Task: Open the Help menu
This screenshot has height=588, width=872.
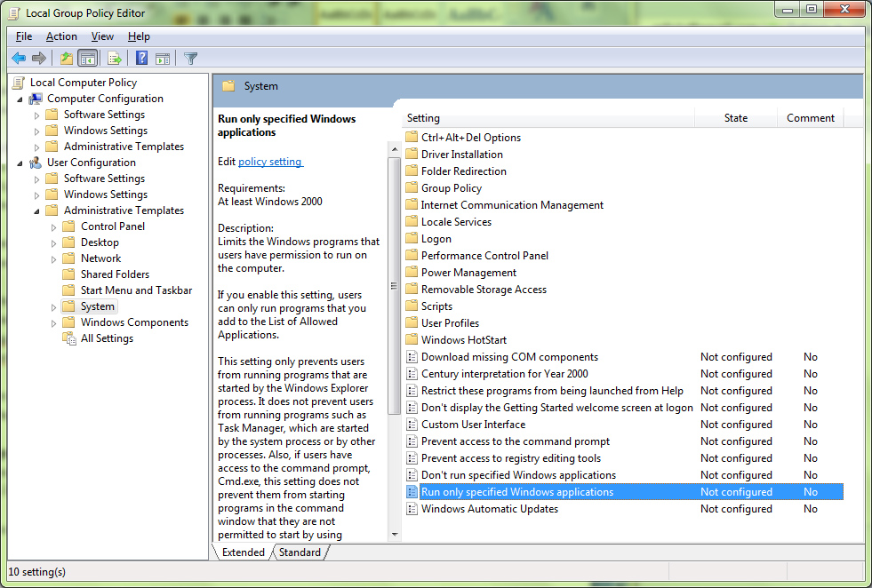Action: [x=139, y=36]
